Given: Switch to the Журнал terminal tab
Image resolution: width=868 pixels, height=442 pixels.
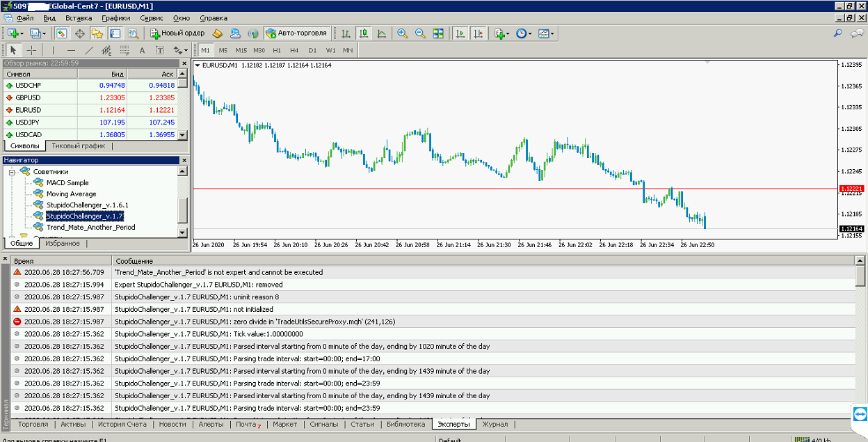Looking at the screenshot, I should click(495, 424).
